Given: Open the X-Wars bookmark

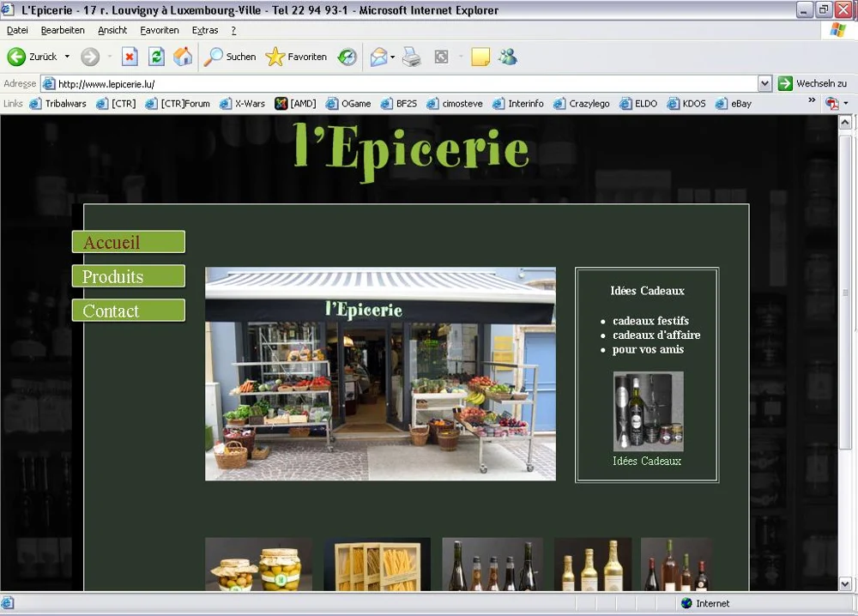Looking at the screenshot, I should tap(243, 104).
